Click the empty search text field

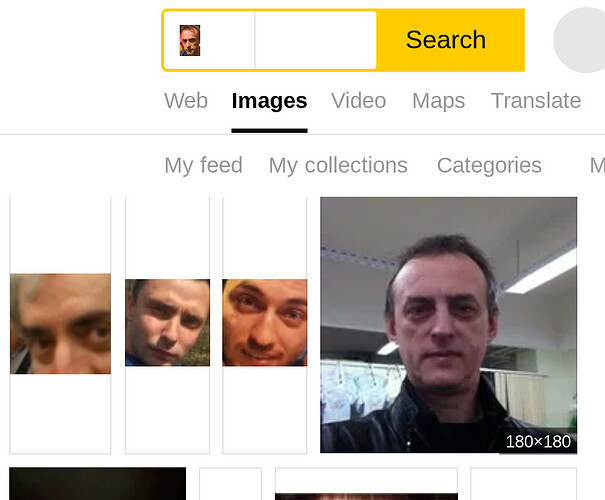tap(315, 40)
